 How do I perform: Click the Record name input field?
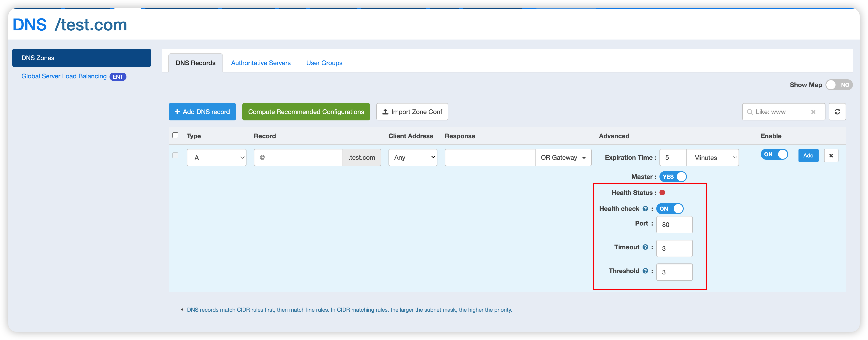tap(298, 157)
